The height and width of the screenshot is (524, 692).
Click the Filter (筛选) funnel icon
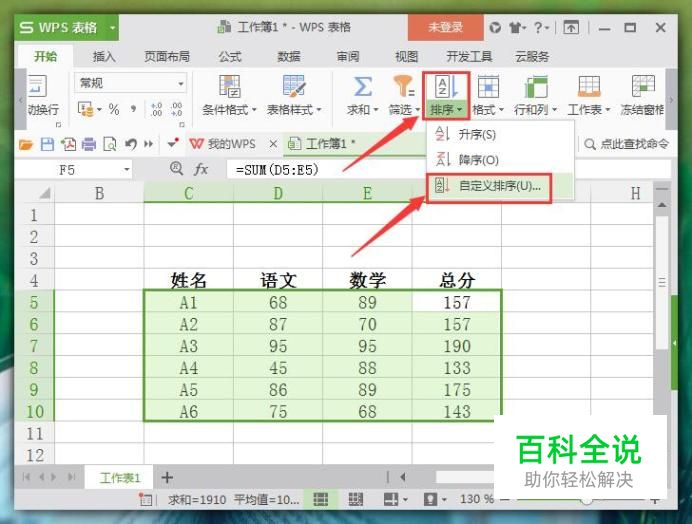[404, 87]
